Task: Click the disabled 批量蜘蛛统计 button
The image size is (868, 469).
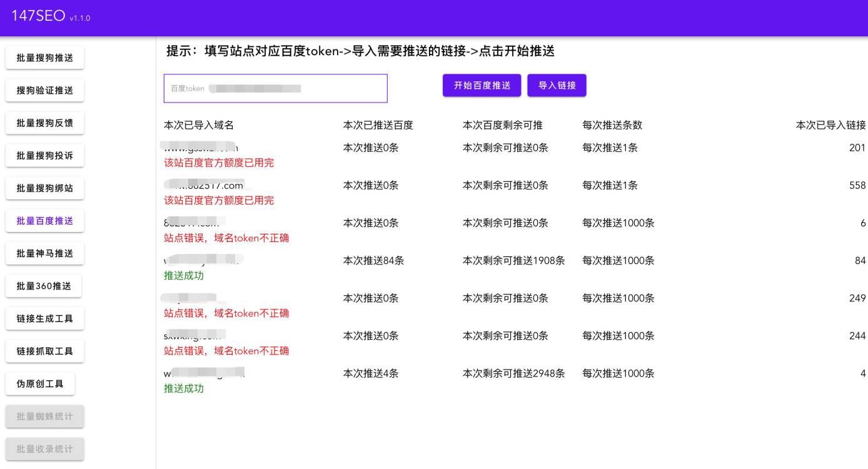Action: (x=44, y=416)
